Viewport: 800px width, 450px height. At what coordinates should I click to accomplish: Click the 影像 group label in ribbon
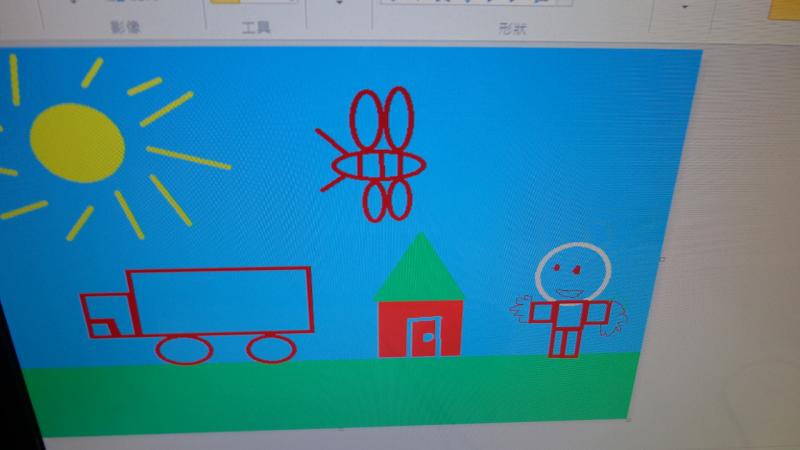coord(125,27)
